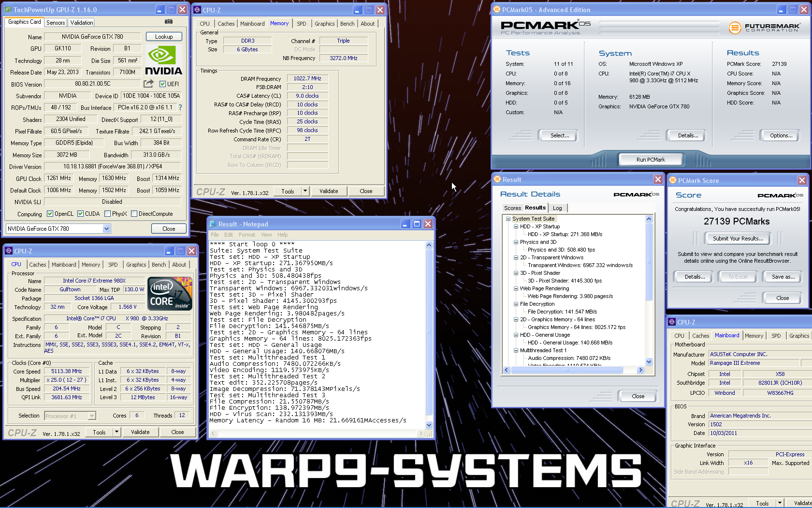Click the Lookup button in GPU-Z
Viewport: 812px width, 508px height.
164,37
